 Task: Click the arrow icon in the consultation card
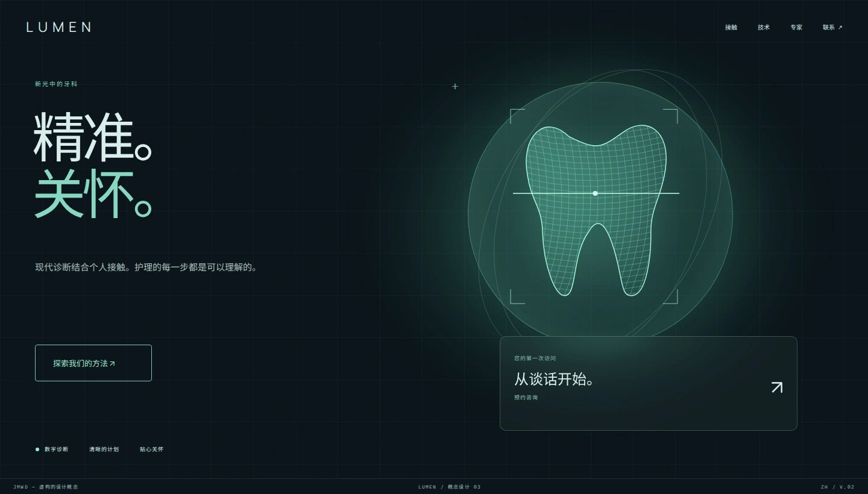[x=777, y=387]
